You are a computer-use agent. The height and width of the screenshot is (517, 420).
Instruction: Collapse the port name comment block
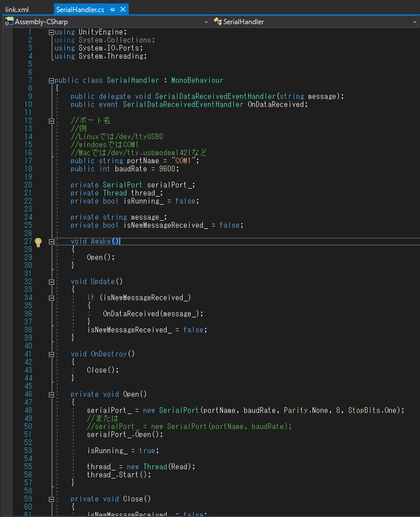(x=51, y=121)
